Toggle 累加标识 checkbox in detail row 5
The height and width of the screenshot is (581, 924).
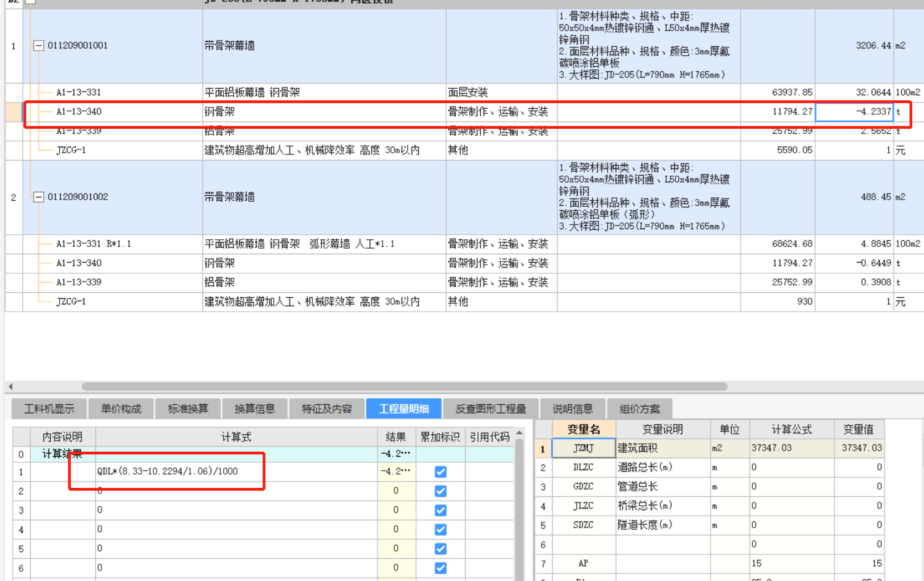441,549
